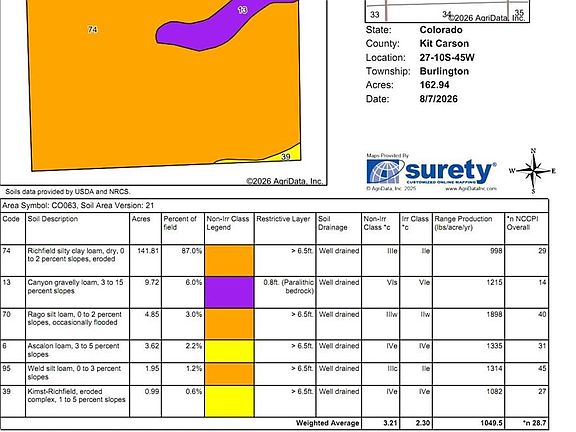
Task: Click range production value 1082
Action: tap(494, 391)
